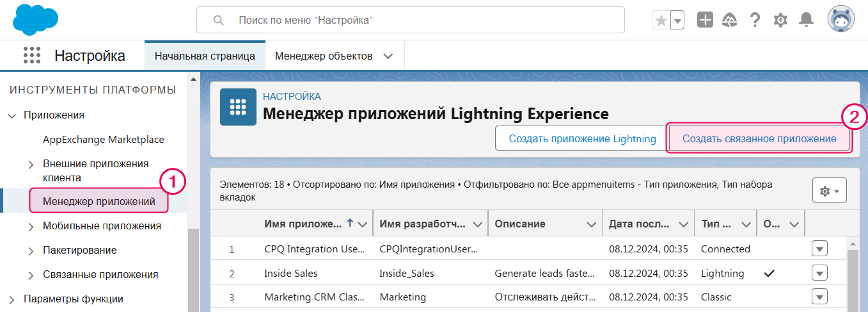Open AppExchange Marketplace in the sidebar
The height and width of the screenshot is (312, 868).
pyautogui.click(x=104, y=139)
